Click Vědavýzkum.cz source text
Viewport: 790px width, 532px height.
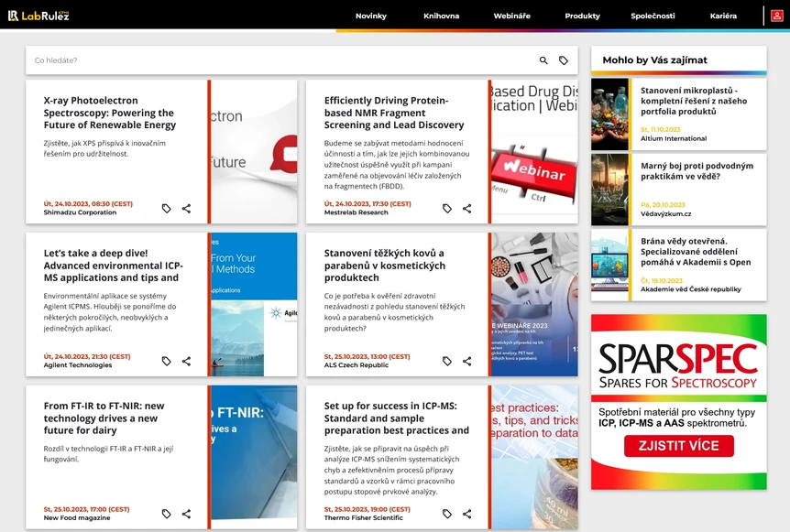(665, 214)
